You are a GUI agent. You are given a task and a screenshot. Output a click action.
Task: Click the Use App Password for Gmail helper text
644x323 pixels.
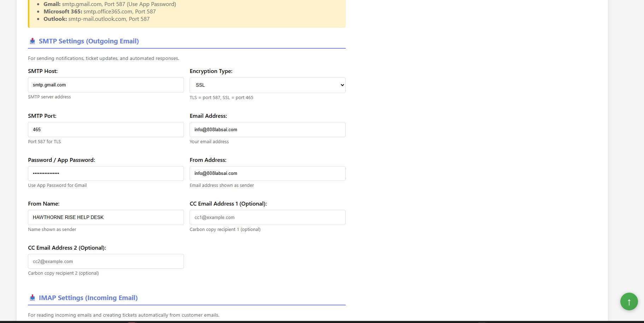click(57, 185)
